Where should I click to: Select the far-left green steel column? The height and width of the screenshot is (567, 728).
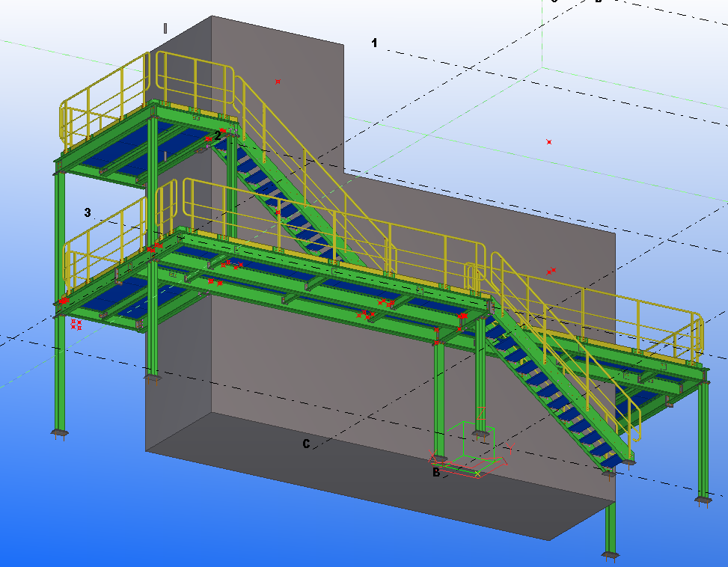[59, 374]
